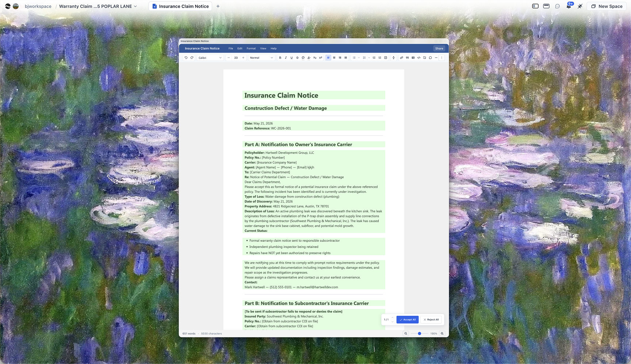Align text right

(340, 58)
